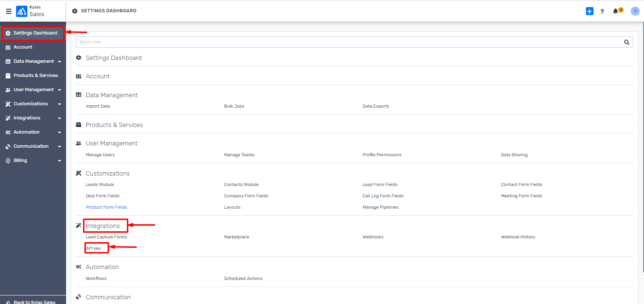
Task: Expand Automation arrow in sidebar
Action: click(x=59, y=133)
